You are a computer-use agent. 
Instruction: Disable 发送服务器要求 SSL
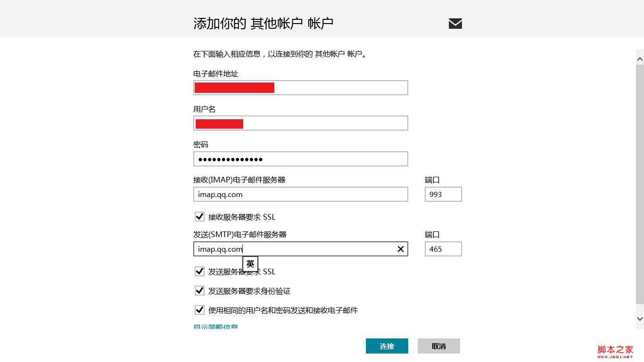pyautogui.click(x=199, y=271)
